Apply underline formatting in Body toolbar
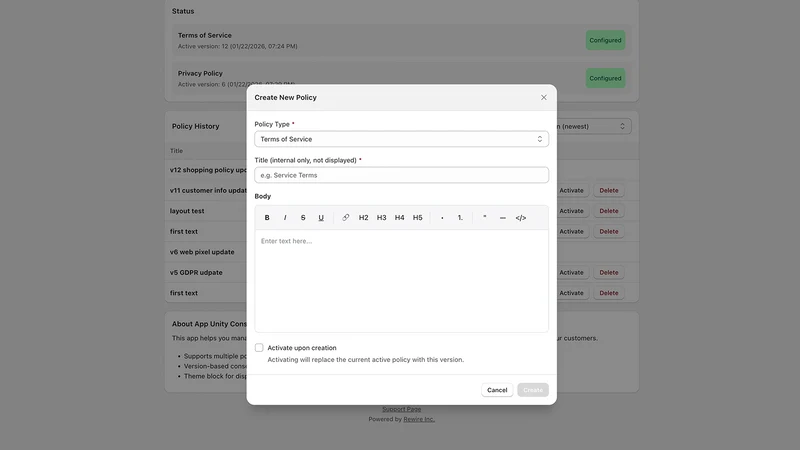 [321, 217]
